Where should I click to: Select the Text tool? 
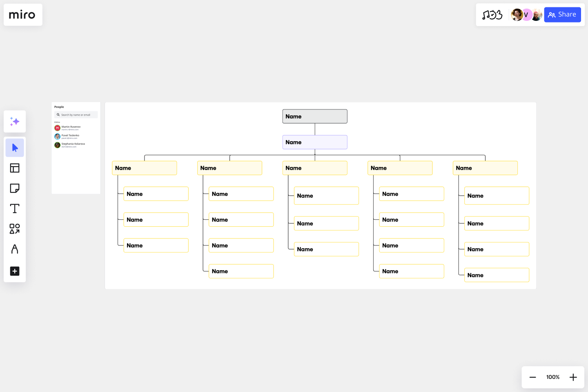[x=15, y=208]
